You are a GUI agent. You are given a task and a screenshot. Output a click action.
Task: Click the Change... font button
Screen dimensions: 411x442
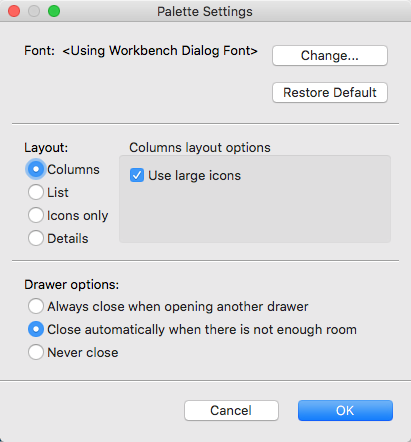330,55
